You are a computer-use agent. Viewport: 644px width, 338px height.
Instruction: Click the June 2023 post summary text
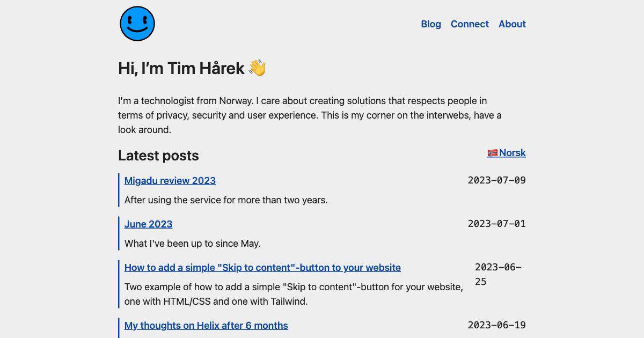pyautogui.click(x=192, y=243)
